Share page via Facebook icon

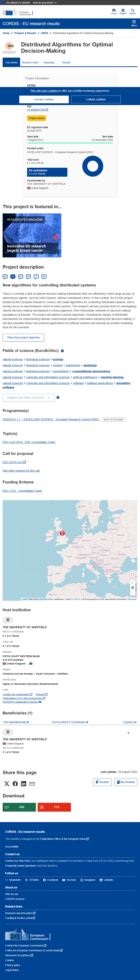pyautogui.click(x=15, y=783)
